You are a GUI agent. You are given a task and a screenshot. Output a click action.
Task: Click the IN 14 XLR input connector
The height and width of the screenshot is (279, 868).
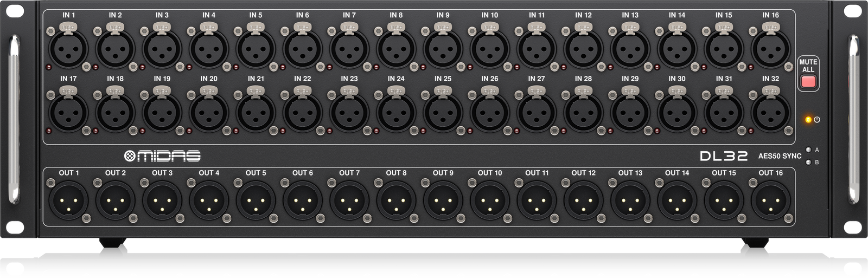pos(677,49)
